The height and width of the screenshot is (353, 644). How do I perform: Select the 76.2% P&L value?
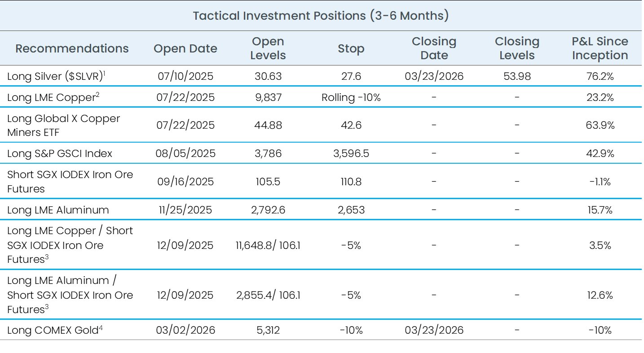pos(600,76)
